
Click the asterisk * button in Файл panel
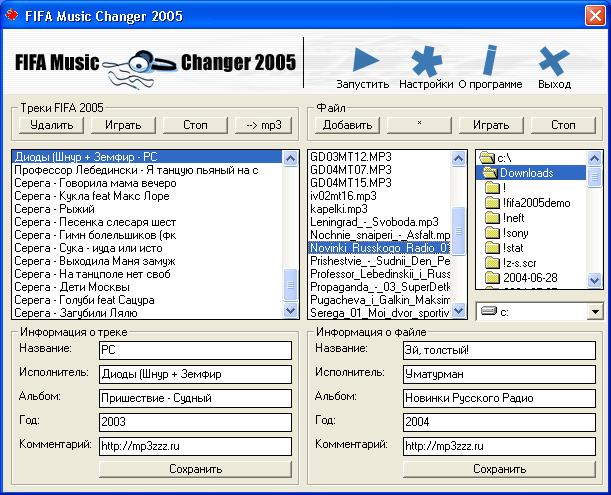click(x=419, y=125)
